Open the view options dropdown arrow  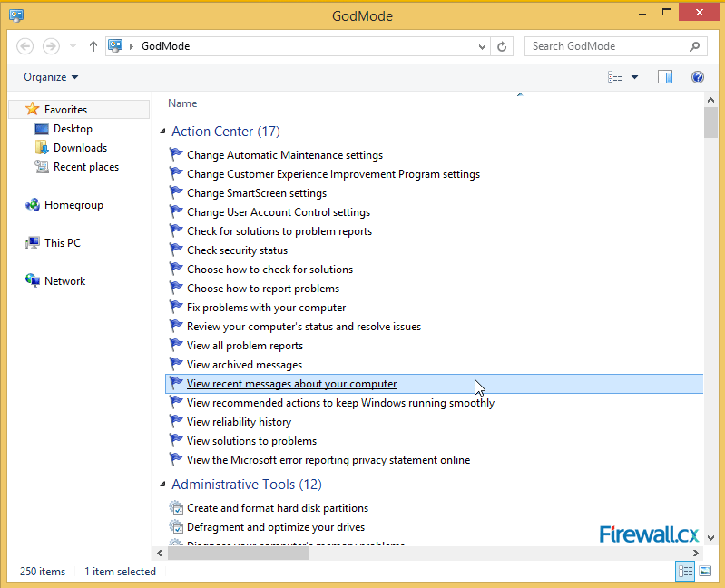tap(634, 78)
